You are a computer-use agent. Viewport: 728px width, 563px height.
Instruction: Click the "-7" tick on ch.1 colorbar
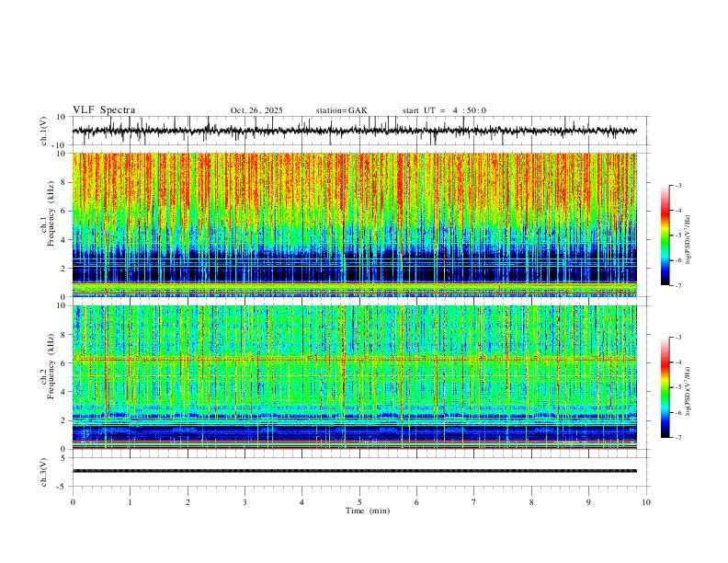677,286
